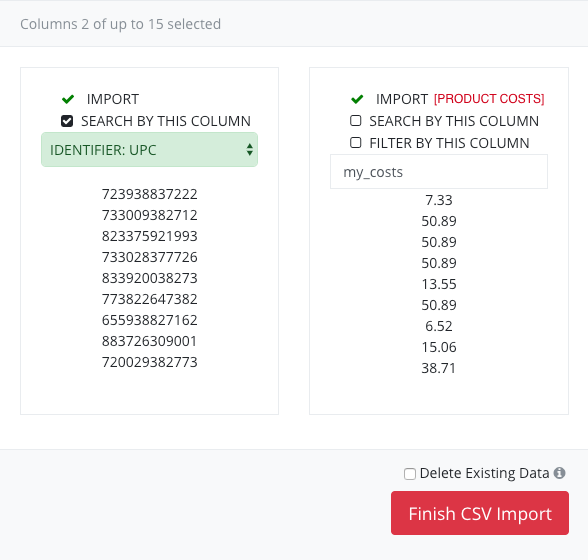Viewport: 588px width, 560px height.
Task: Click the IMPORT label of the UPC column
Action: pyautogui.click(x=113, y=99)
